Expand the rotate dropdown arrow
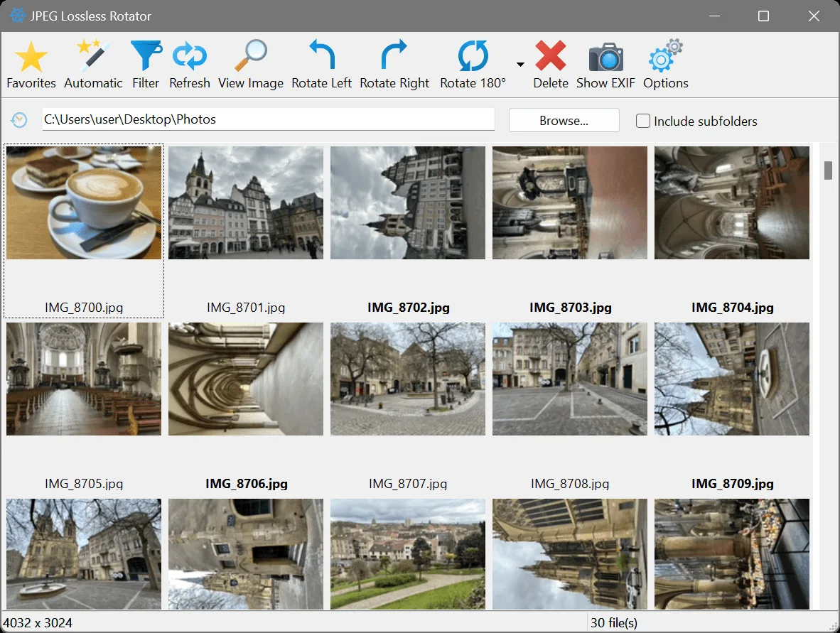The image size is (840, 633). pos(520,64)
